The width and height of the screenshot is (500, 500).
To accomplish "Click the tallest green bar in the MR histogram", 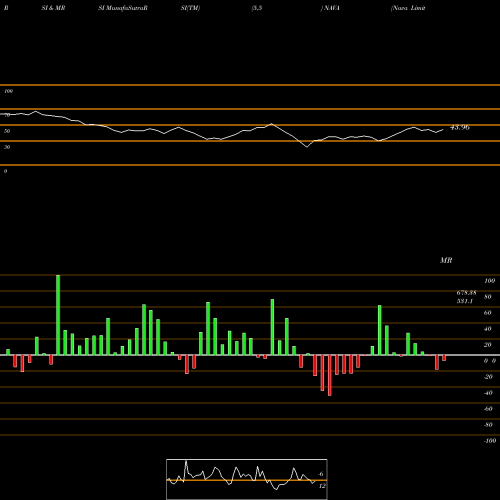I will pyautogui.click(x=58, y=315).
